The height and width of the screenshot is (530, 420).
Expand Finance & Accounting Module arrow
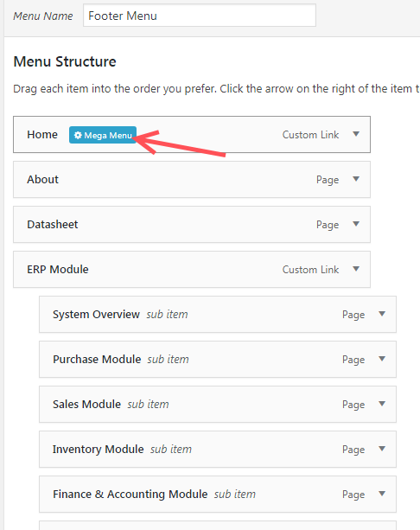pyautogui.click(x=382, y=494)
